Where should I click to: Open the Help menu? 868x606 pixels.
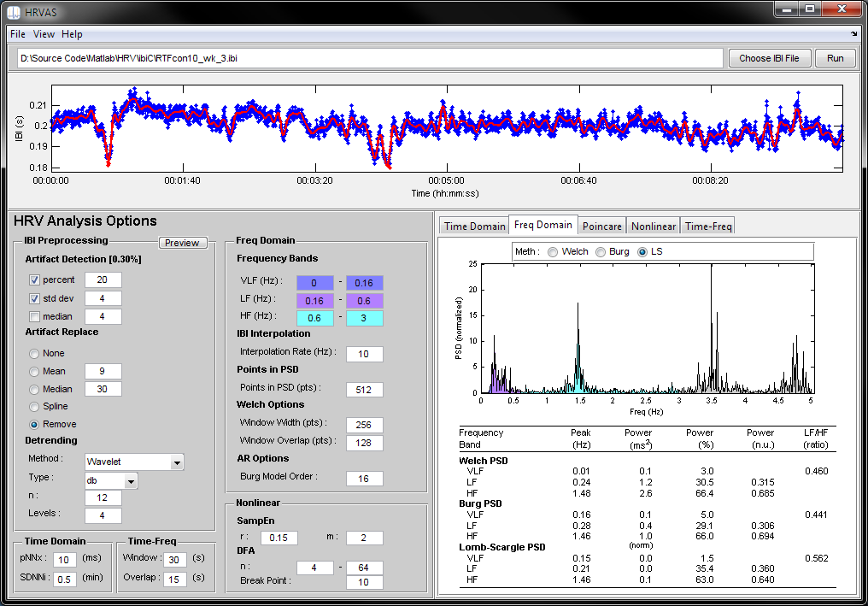pyautogui.click(x=72, y=34)
